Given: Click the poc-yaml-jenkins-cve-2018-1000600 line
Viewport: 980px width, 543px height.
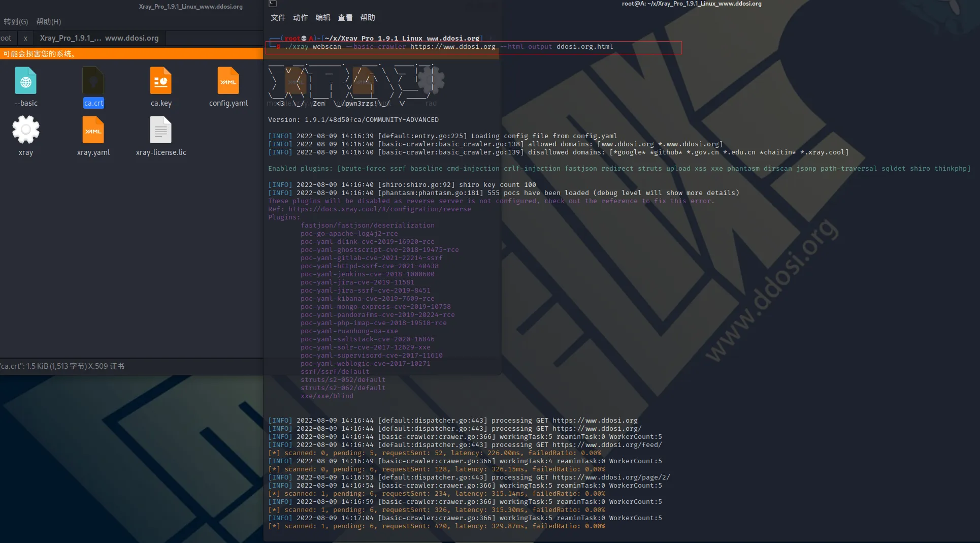Looking at the screenshot, I should click(367, 274).
